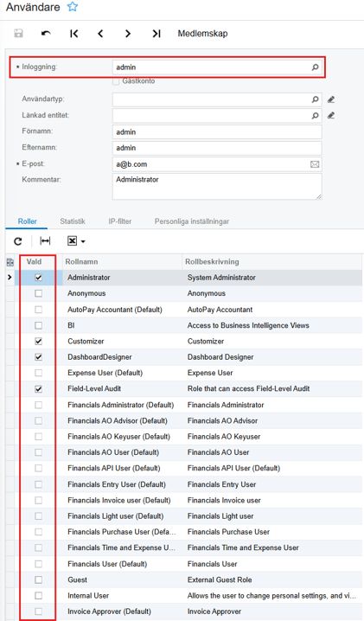Viewport: 364px width, 621px height.
Task: Go to first record
Action: 73,34
